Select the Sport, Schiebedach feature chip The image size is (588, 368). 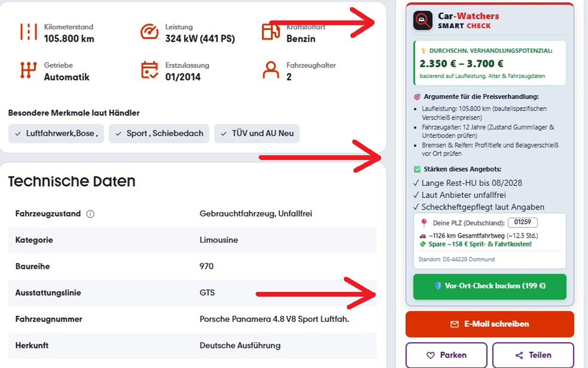click(159, 133)
